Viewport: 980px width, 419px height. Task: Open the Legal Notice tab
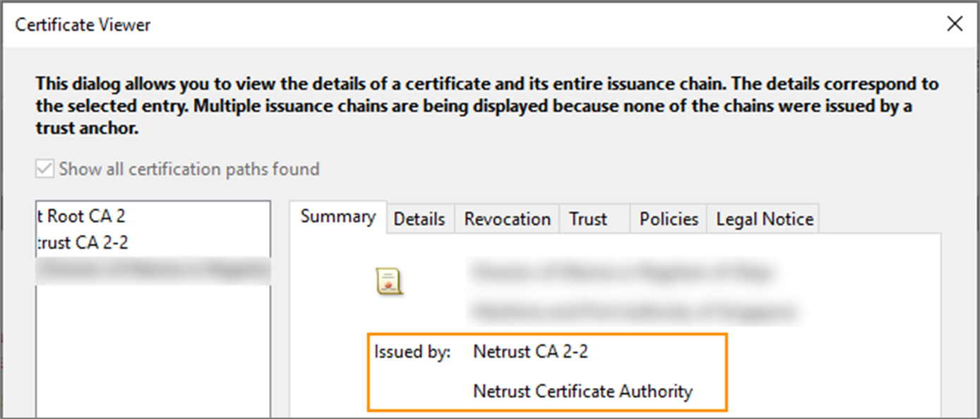coord(765,219)
